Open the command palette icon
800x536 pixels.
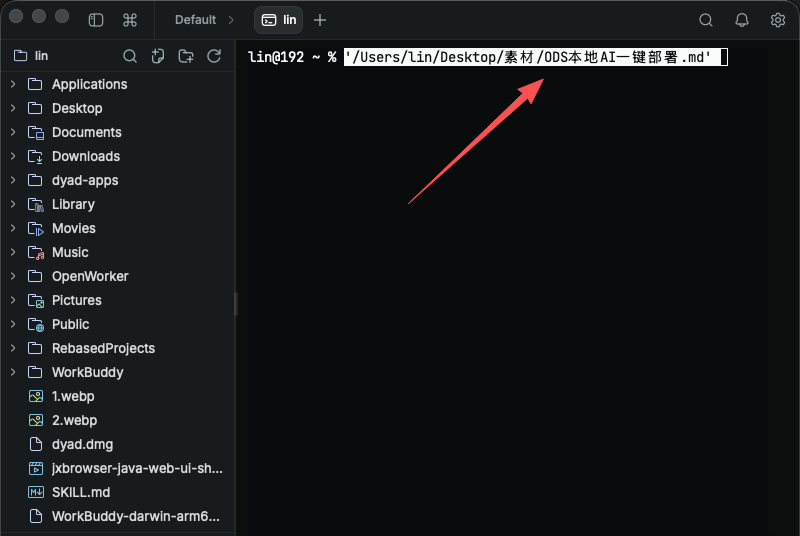[x=130, y=20]
